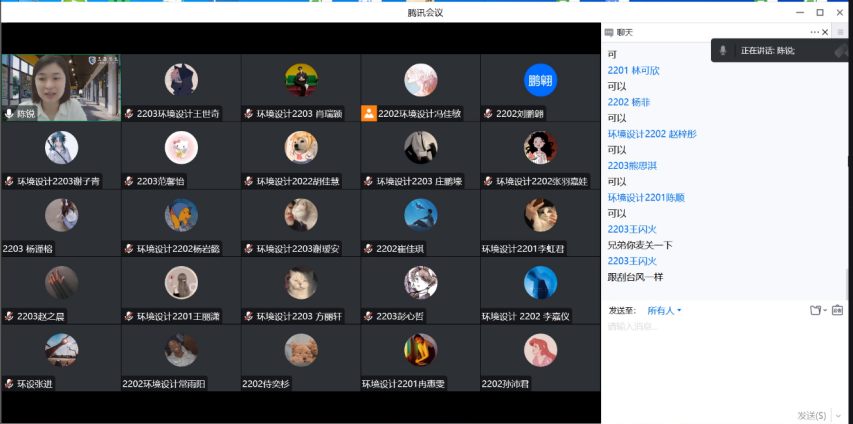This screenshot has width=853, height=424.
Task: Open the chat record icon right of the folder icon
Action: [x=837, y=310]
